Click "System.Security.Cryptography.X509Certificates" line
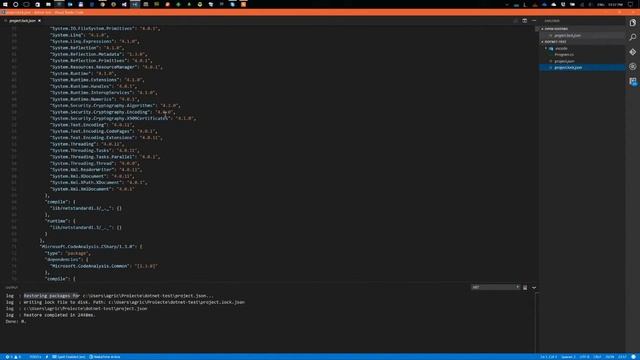Image resolution: width=640 pixels, height=360 pixels. [123, 118]
